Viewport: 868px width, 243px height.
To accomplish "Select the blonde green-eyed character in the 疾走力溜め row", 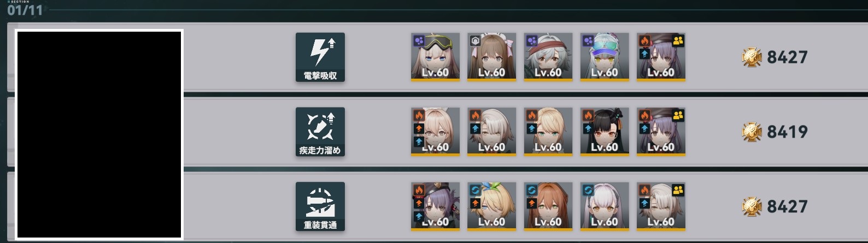I will click(548, 132).
